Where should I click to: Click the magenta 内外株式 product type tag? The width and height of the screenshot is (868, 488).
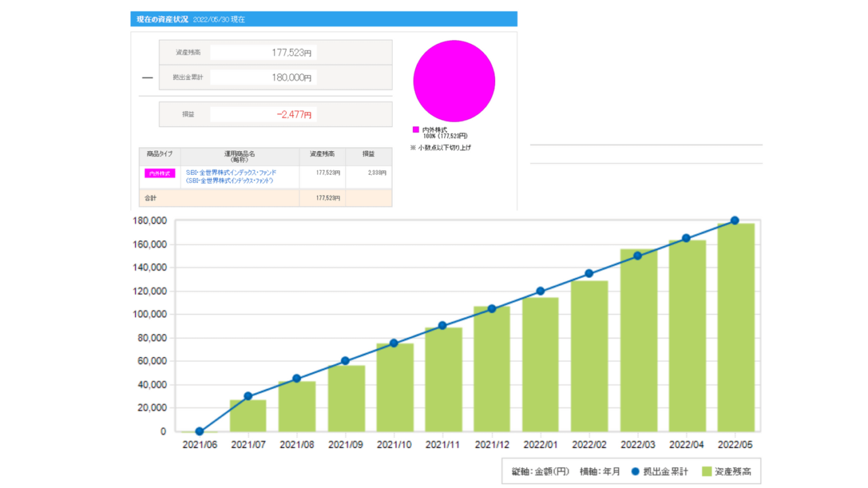click(159, 174)
